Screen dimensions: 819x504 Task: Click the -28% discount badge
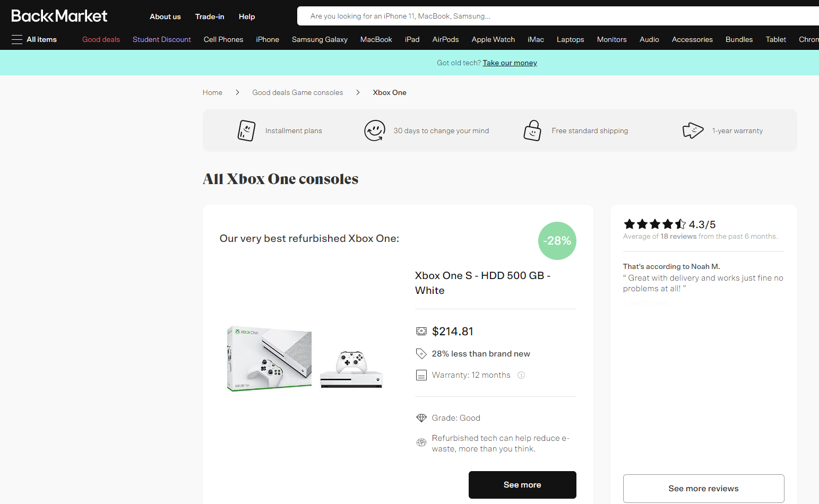pos(557,241)
